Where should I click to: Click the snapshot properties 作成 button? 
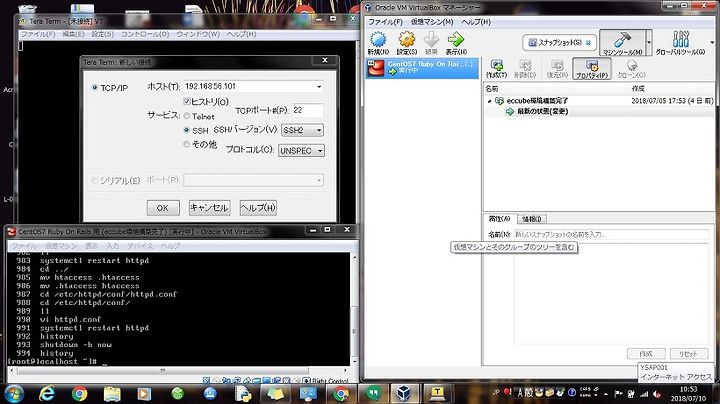pos(646,354)
